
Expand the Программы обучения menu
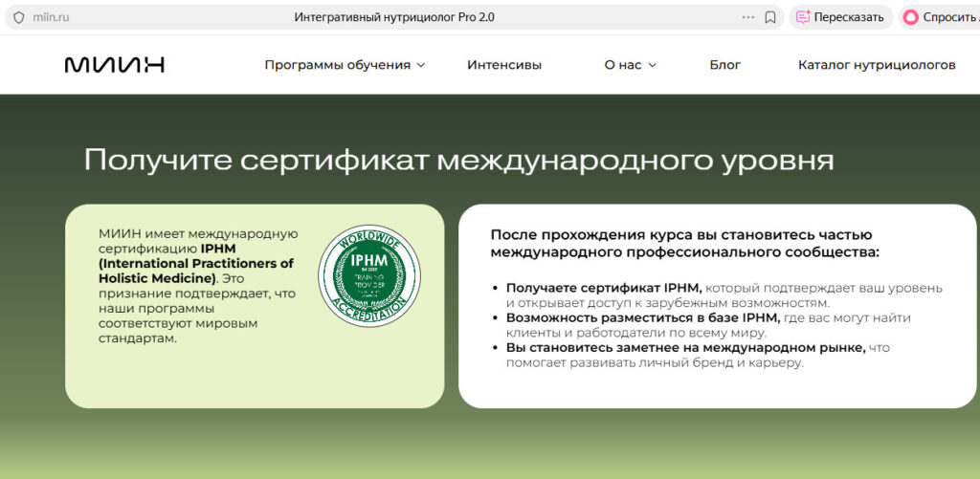pos(345,65)
